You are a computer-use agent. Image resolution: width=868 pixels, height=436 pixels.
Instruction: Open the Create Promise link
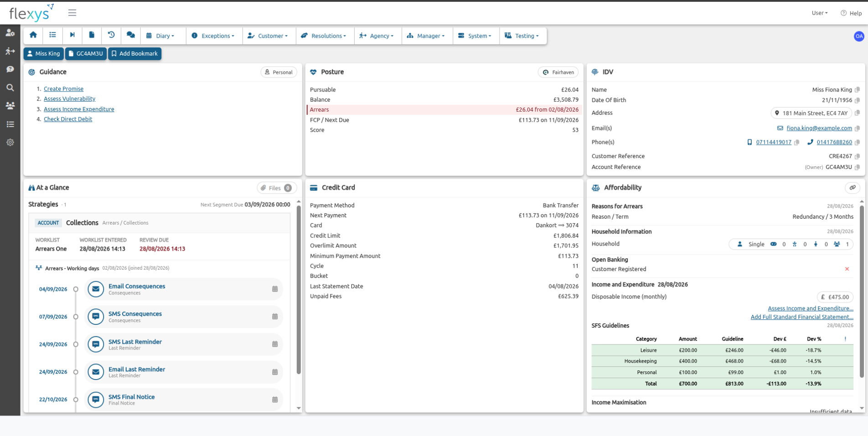63,89
